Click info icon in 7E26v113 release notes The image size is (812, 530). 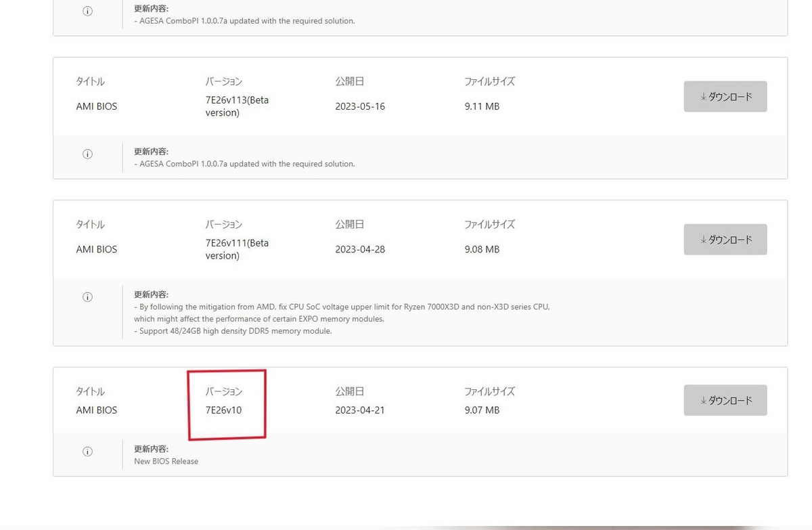(x=87, y=154)
